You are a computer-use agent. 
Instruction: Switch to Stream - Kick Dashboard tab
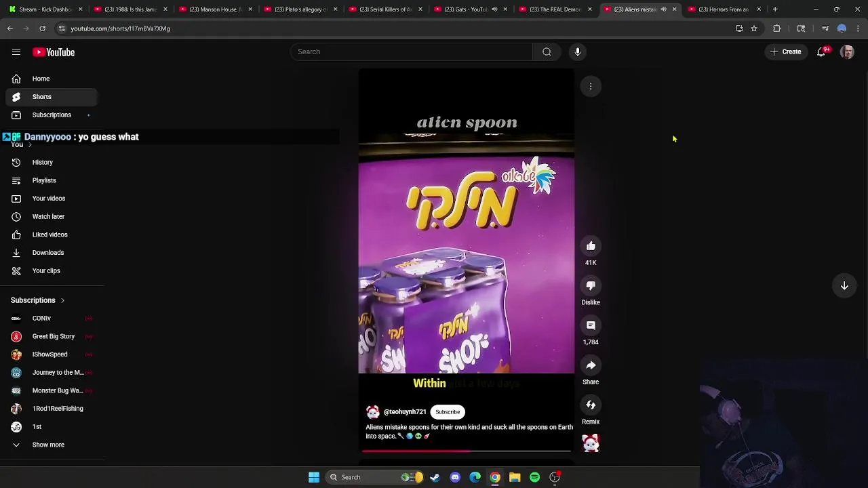tap(45, 9)
